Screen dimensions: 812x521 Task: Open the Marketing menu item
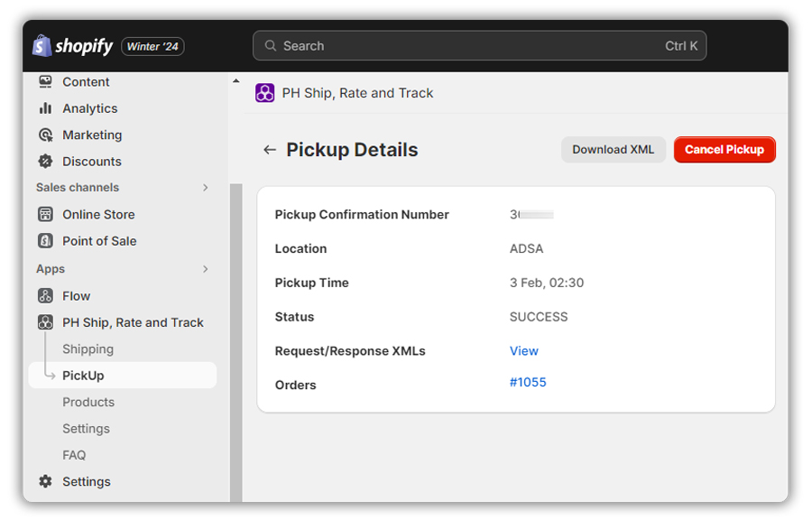pos(92,135)
